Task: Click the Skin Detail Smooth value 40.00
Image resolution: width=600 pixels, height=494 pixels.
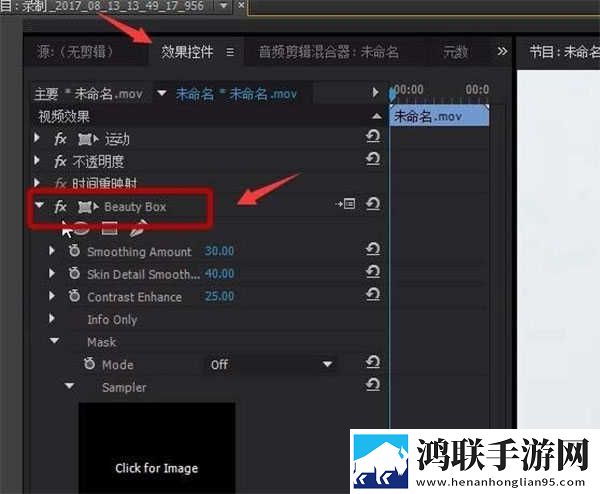Action: [x=219, y=274]
